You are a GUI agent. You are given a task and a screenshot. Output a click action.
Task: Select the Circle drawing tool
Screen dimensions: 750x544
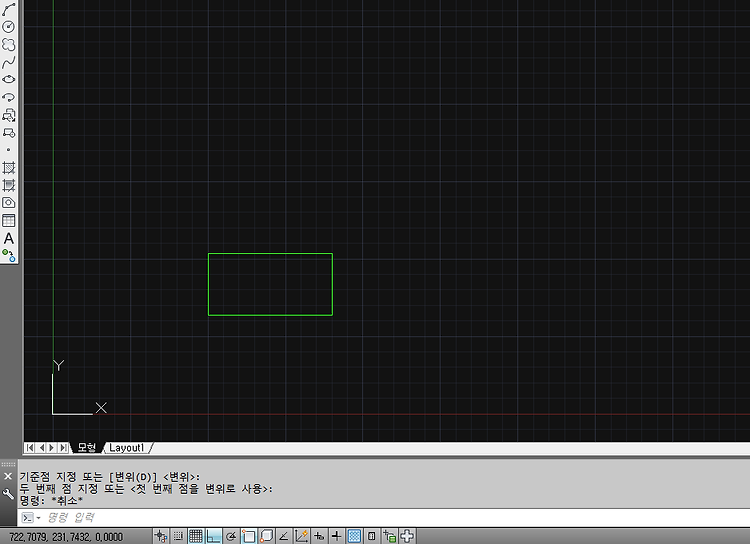point(9,27)
